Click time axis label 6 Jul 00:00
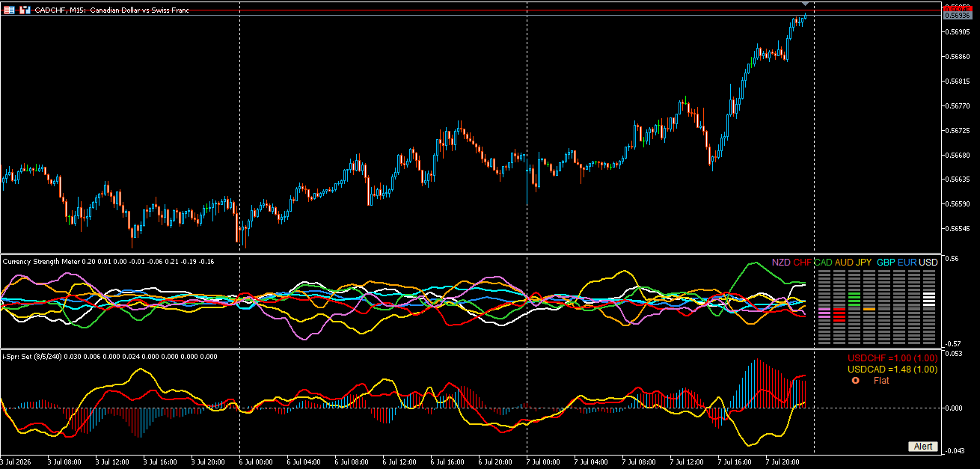This screenshot has height=469, width=980. pyautogui.click(x=256, y=462)
